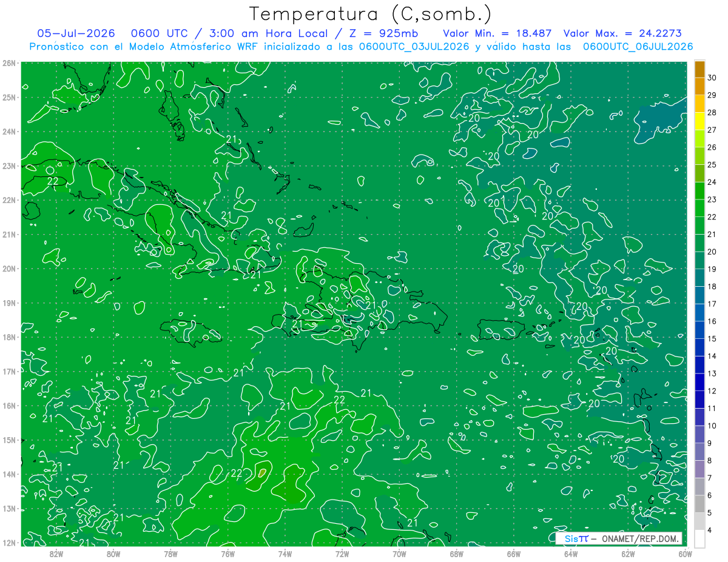Click the white band below 4 on the scale
This screenshot has height=562, width=728.
tap(699, 538)
